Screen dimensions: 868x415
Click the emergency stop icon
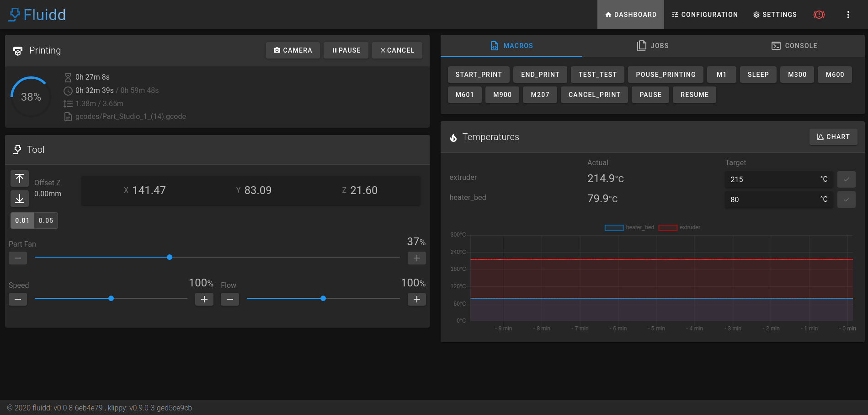point(819,15)
